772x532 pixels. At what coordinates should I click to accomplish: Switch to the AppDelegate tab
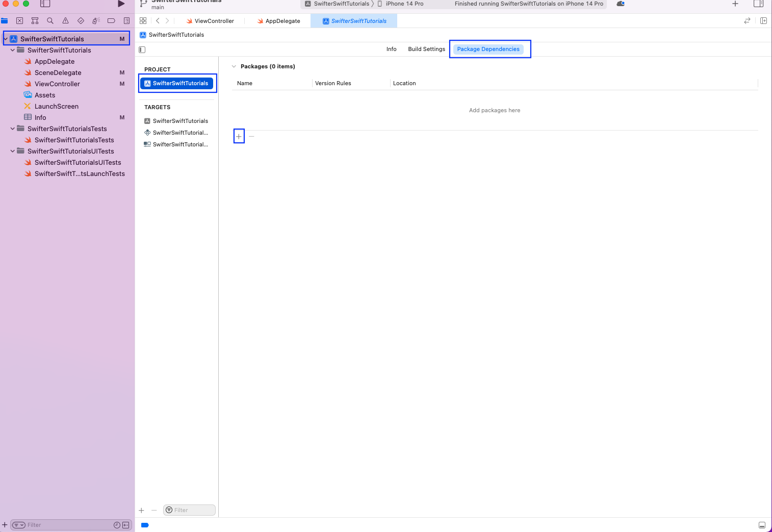278,21
